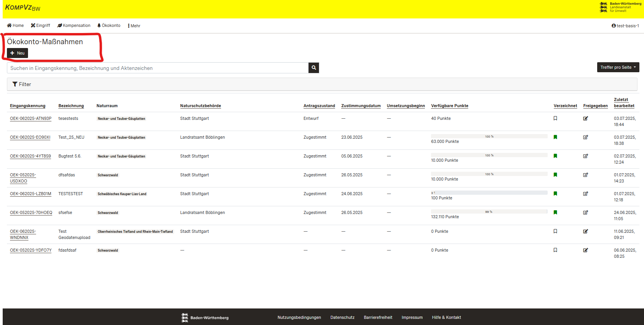Click the edit icon in sfsefse row
The image size is (644, 325).
click(585, 212)
